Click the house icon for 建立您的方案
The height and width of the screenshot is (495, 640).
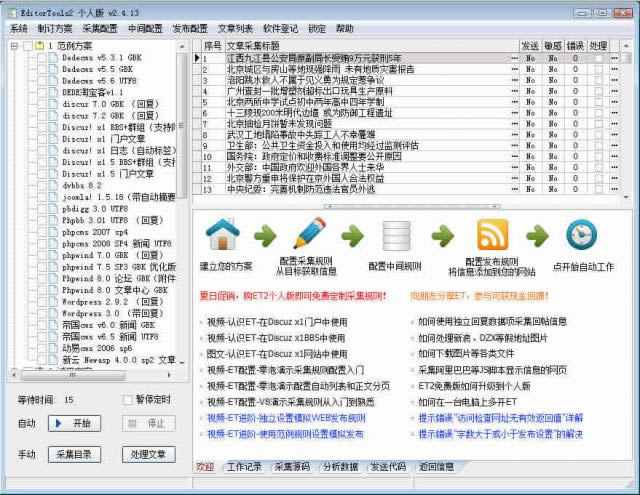point(222,234)
